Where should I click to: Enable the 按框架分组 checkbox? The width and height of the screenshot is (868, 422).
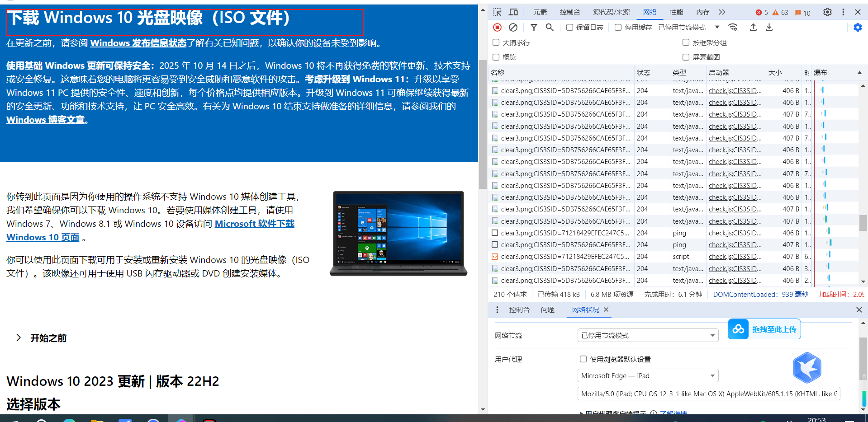click(x=686, y=42)
